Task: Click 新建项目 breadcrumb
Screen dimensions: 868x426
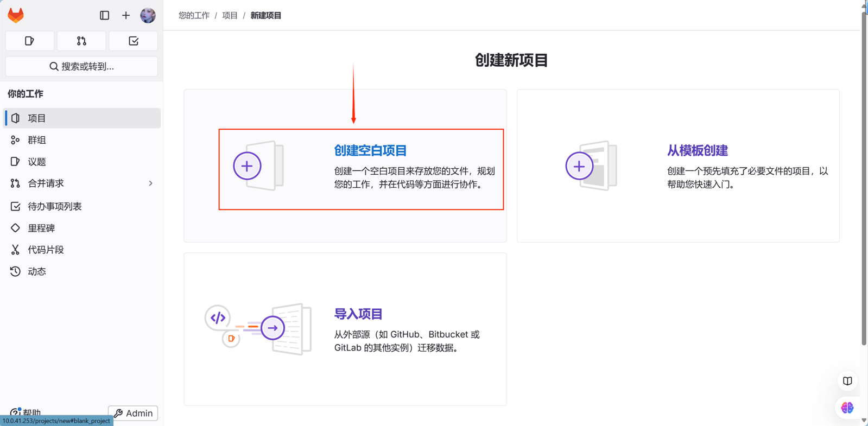Action: [266, 15]
